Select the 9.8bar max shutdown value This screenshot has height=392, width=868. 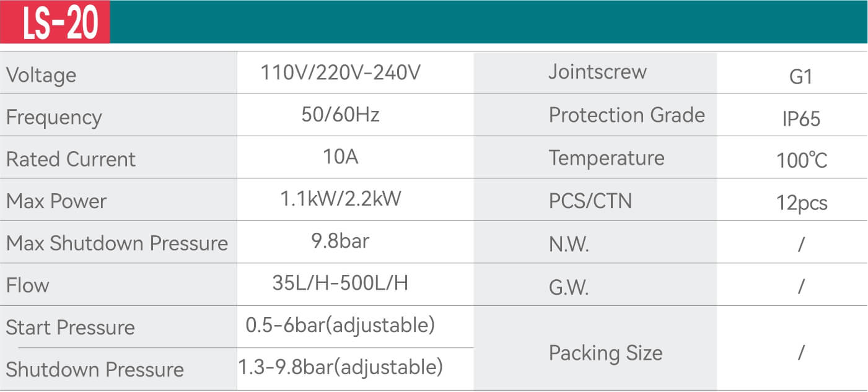pos(341,240)
